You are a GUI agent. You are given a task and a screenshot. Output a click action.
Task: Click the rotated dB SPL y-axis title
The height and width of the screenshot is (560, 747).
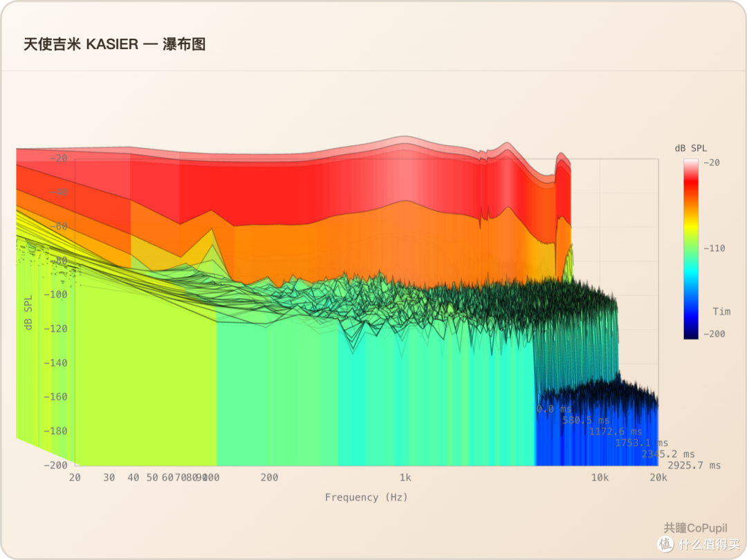(x=28, y=312)
